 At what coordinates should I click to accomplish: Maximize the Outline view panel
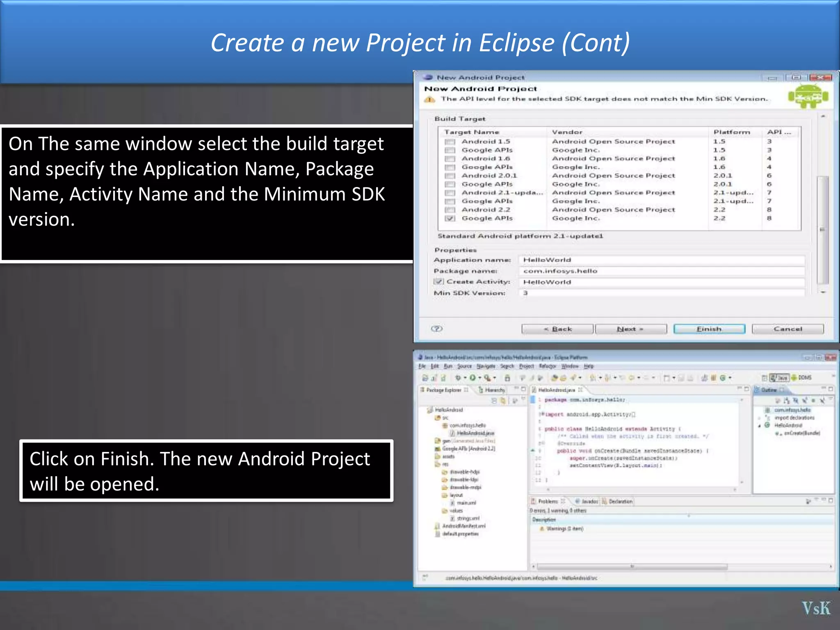[831, 389]
